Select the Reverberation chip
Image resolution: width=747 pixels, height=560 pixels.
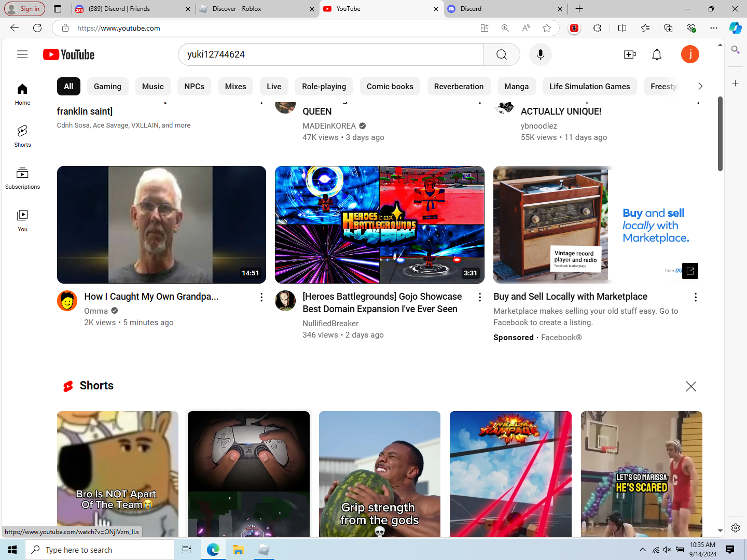click(459, 87)
